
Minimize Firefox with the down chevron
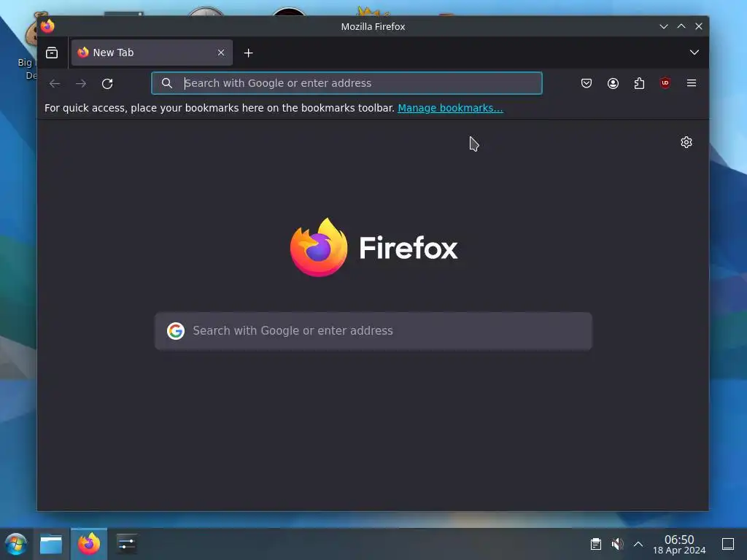pos(664,27)
